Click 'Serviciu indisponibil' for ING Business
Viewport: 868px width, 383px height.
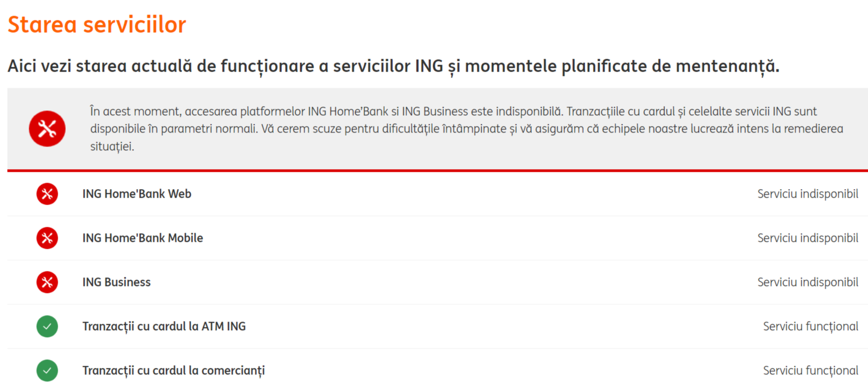[808, 282]
